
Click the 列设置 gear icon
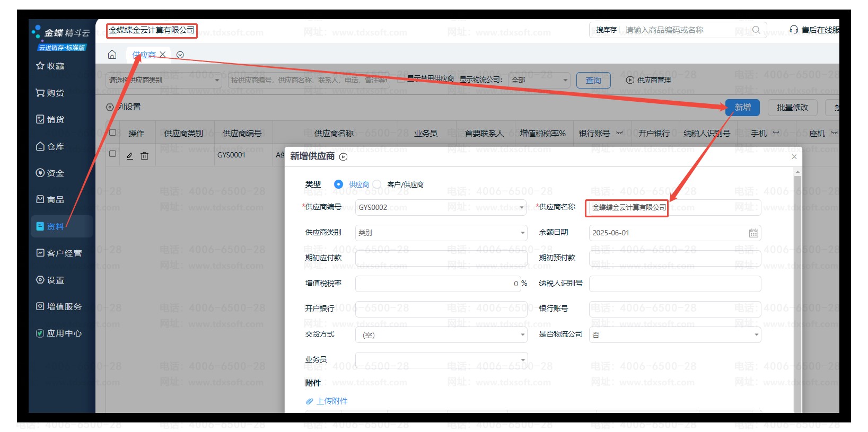coord(110,107)
